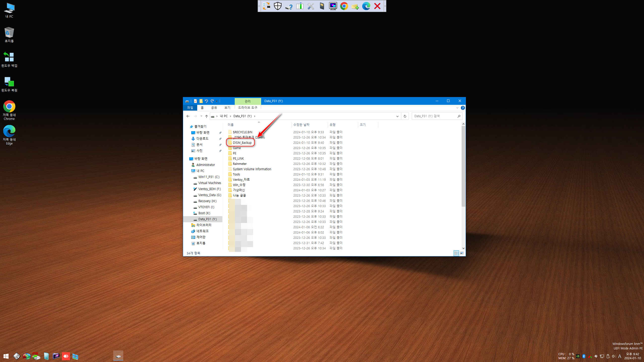Click the large icons view toggle
Viewport: 644px width, 362px height.
tap(462, 253)
